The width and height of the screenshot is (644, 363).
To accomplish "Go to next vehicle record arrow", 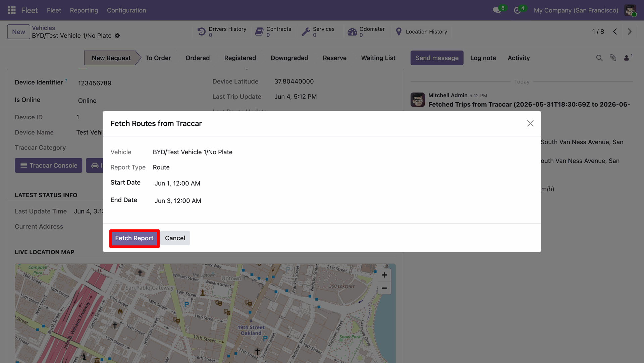I will click(x=630, y=32).
